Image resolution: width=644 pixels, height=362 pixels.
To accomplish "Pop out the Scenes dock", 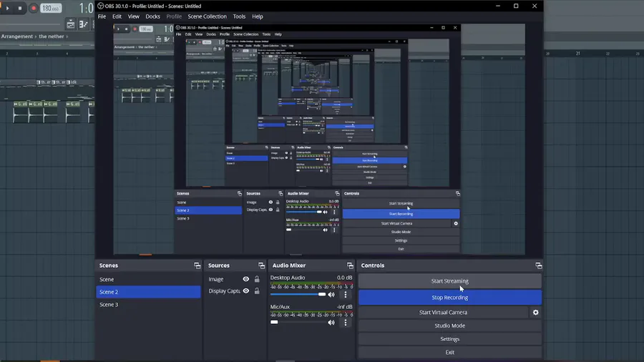I will [x=197, y=265].
